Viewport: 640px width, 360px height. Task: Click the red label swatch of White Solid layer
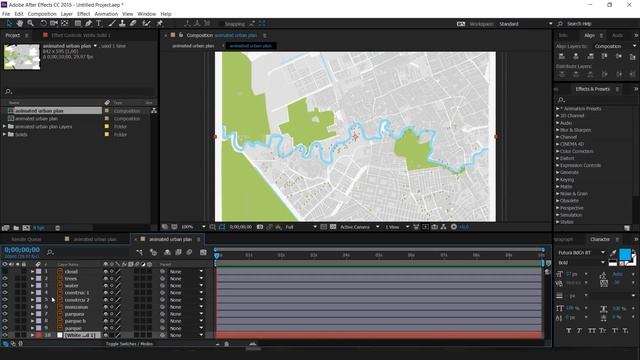(x=38, y=335)
